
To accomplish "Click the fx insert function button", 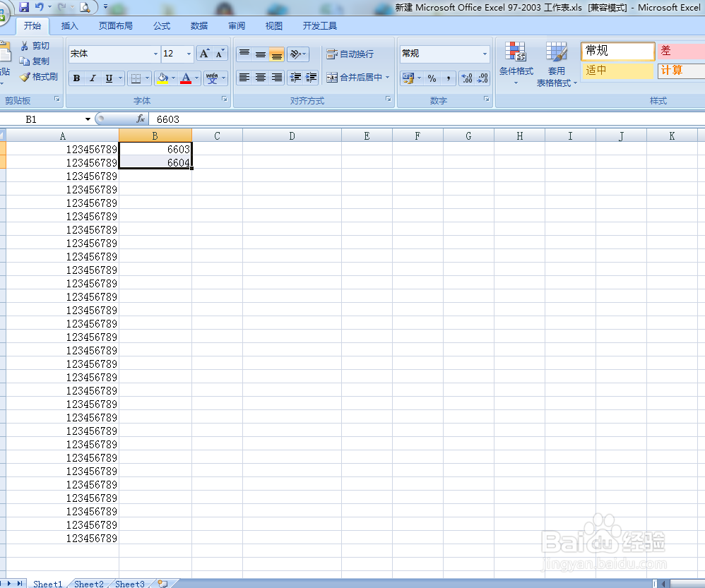I will pyautogui.click(x=141, y=119).
